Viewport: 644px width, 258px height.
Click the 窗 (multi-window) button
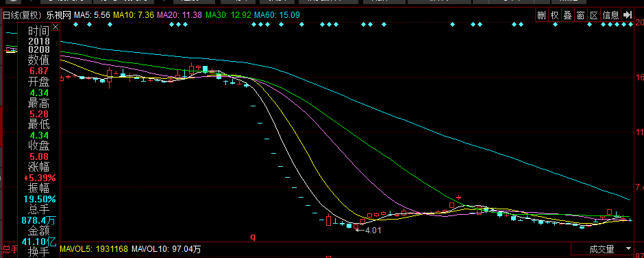580,16
